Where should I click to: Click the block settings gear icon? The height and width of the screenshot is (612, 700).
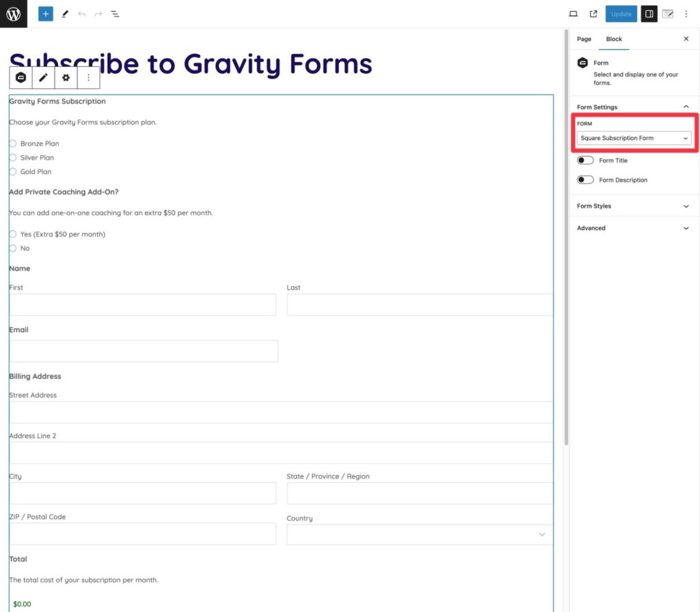[x=66, y=77]
